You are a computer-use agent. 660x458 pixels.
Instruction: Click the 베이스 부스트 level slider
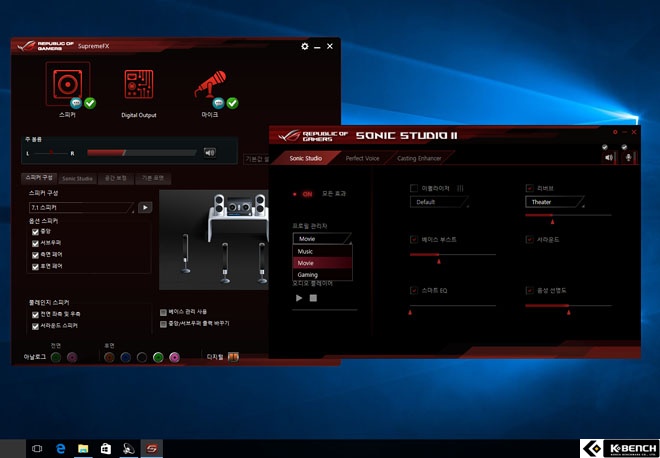(453, 255)
